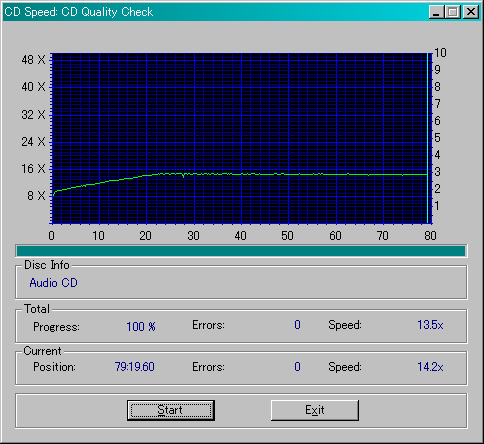Screen dimensions: 484x444
Task: Click the 8 X speed axis label
Action: click(36, 195)
